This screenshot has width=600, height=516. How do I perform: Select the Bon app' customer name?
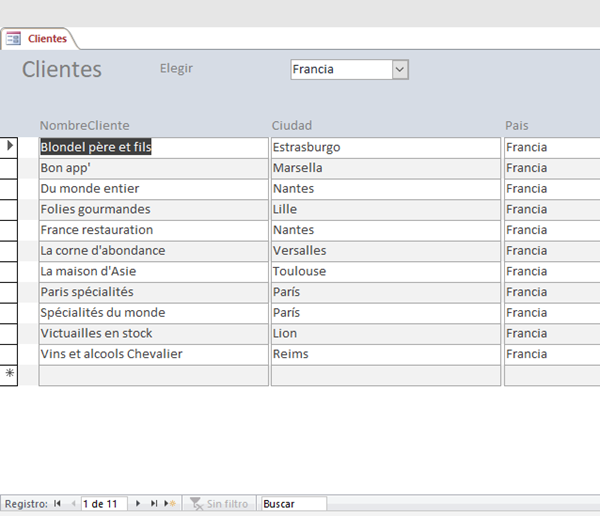tap(153, 168)
